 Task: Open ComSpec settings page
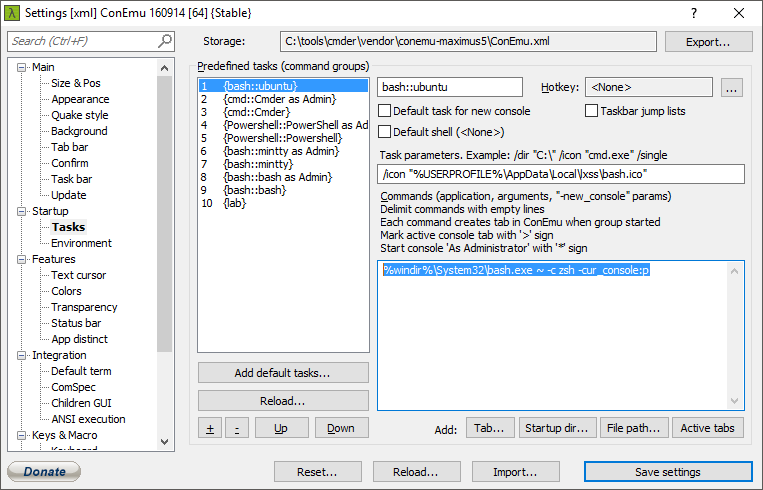[x=73, y=387]
